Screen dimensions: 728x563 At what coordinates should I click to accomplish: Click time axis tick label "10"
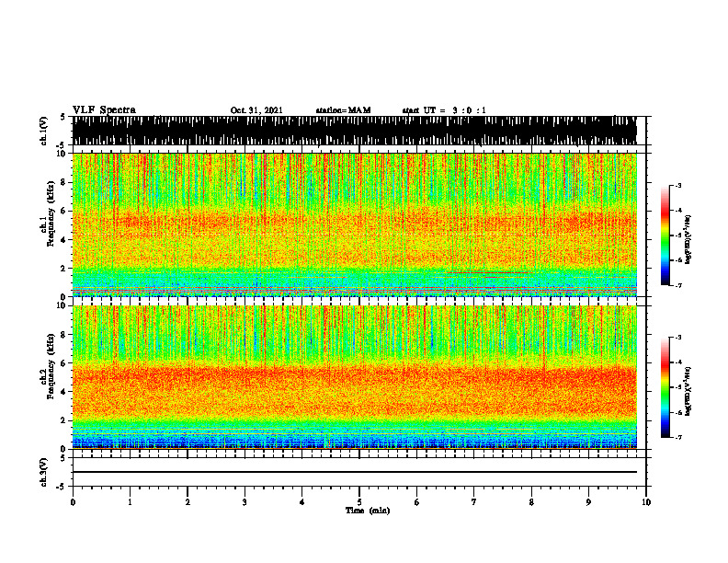click(646, 502)
